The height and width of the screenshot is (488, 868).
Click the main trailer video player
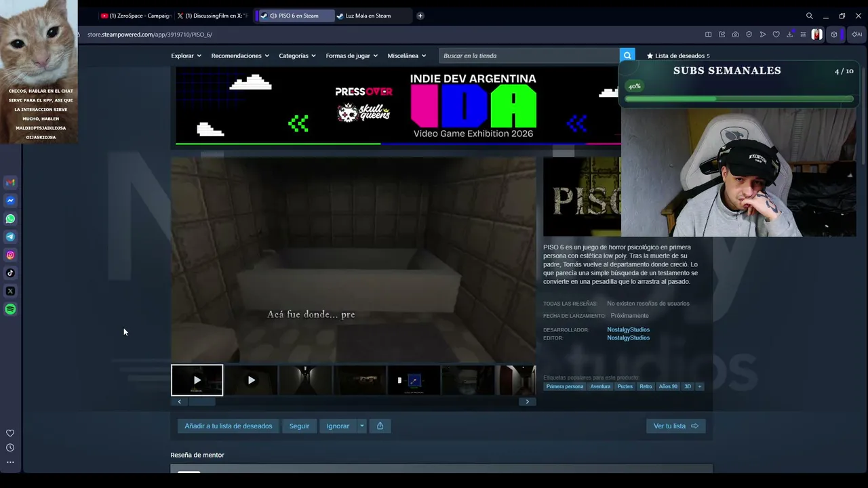point(353,260)
